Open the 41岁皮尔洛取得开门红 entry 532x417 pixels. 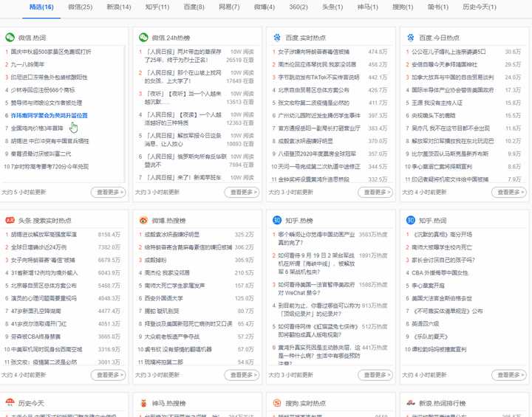38,324
